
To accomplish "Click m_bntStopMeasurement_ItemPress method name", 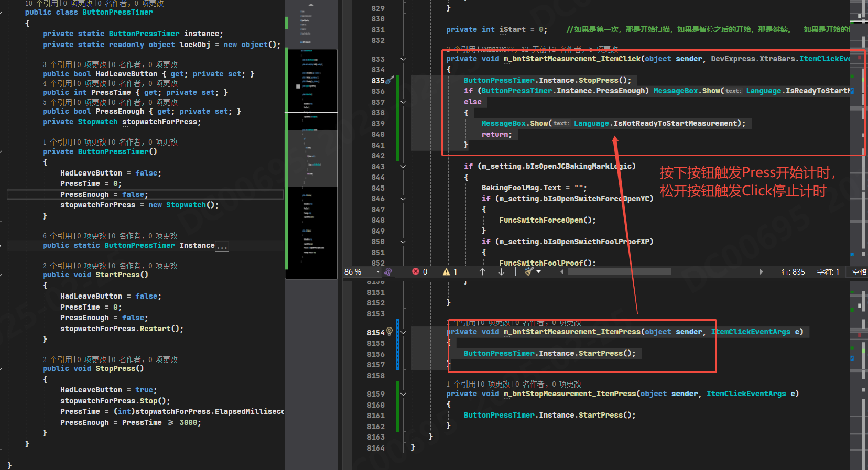I will coord(570,394).
